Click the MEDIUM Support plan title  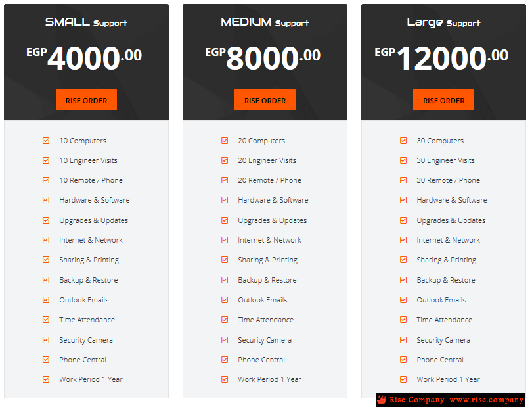click(x=265, y=22)
